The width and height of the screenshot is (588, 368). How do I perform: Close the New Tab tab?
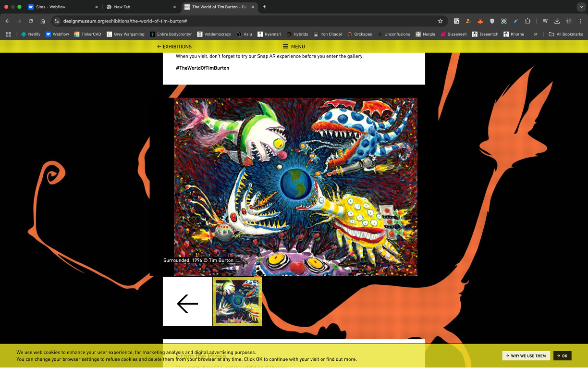(174, 7)
